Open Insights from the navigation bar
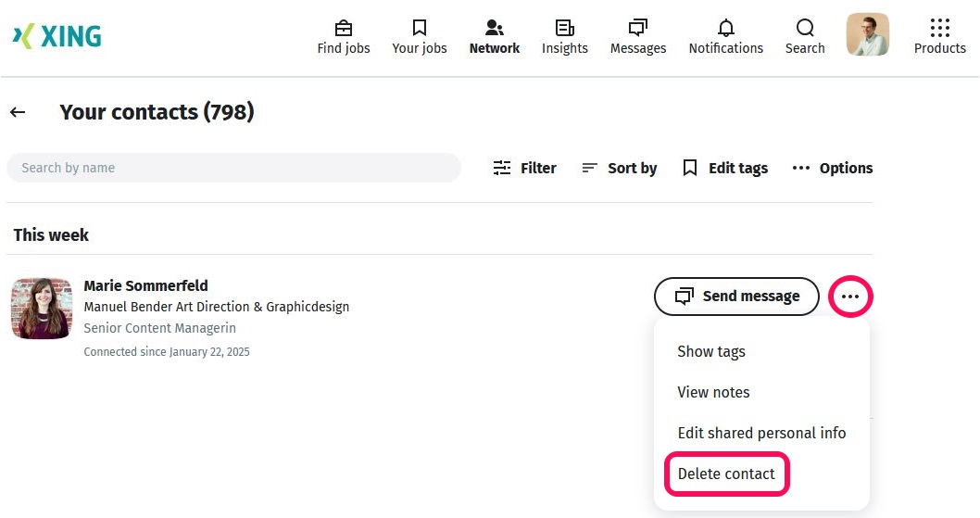The width and height of the screenshot is (980, 518). tap(564, 37)
